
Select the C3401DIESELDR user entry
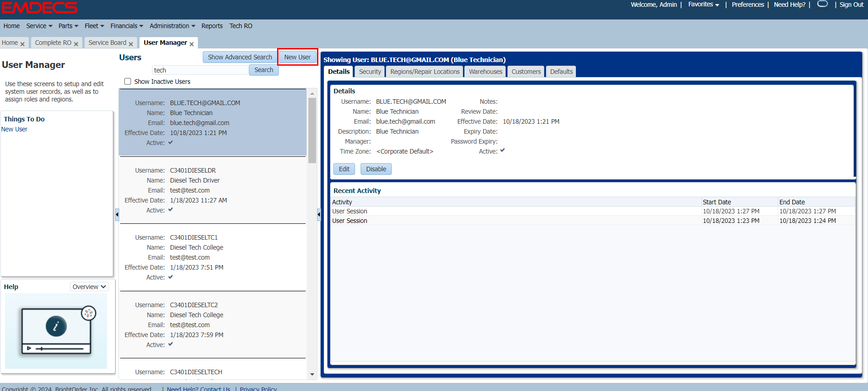[213, 190]
